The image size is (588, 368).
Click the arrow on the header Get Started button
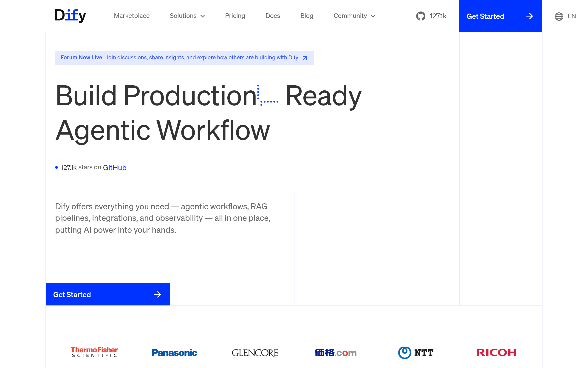pyautogui.click(x=529, y=16)
